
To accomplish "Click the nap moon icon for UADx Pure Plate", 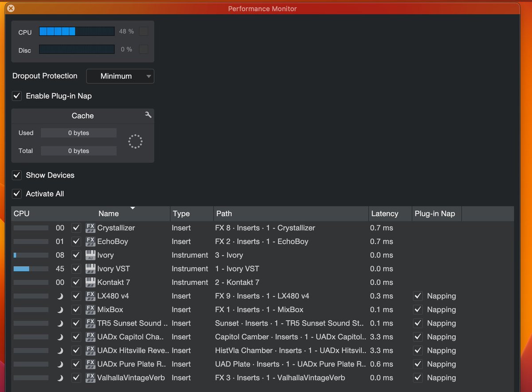I will (x=60, y=365).
